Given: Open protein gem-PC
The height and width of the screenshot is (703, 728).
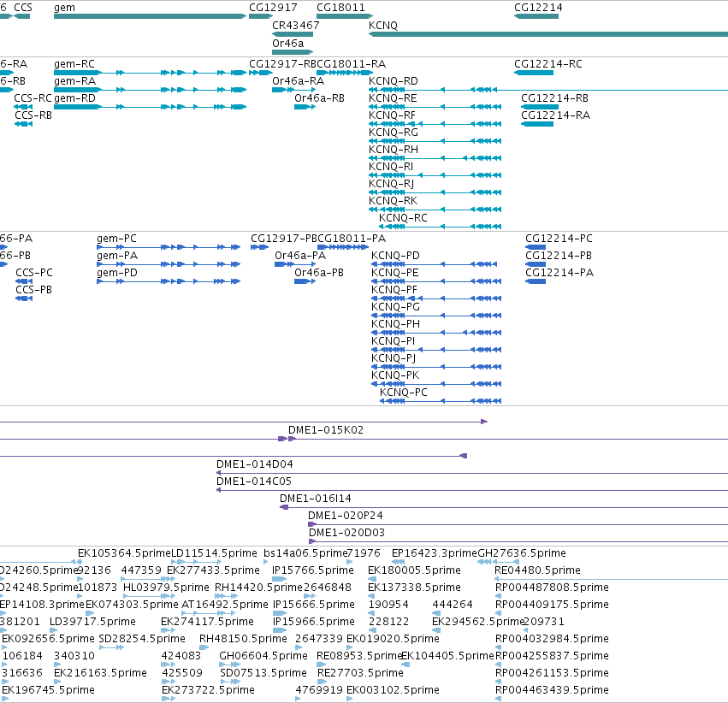Looking at the screenshot, I should (x=116, y=238).
